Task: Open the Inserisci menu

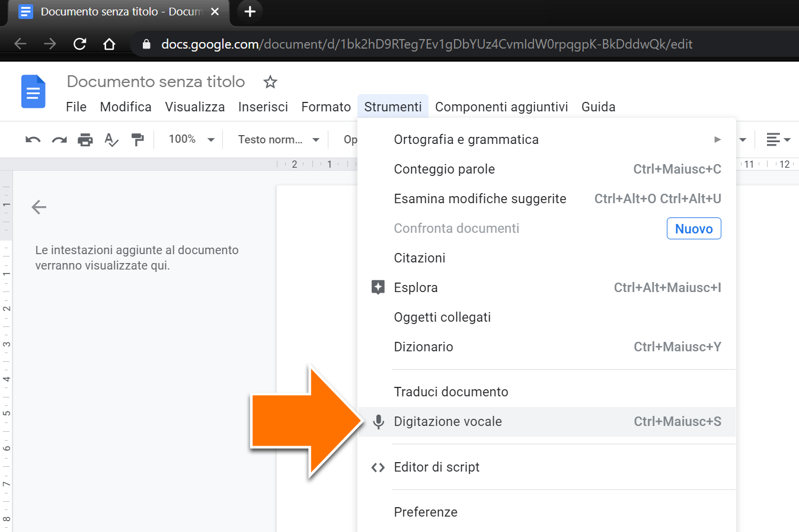Action: 263,107
